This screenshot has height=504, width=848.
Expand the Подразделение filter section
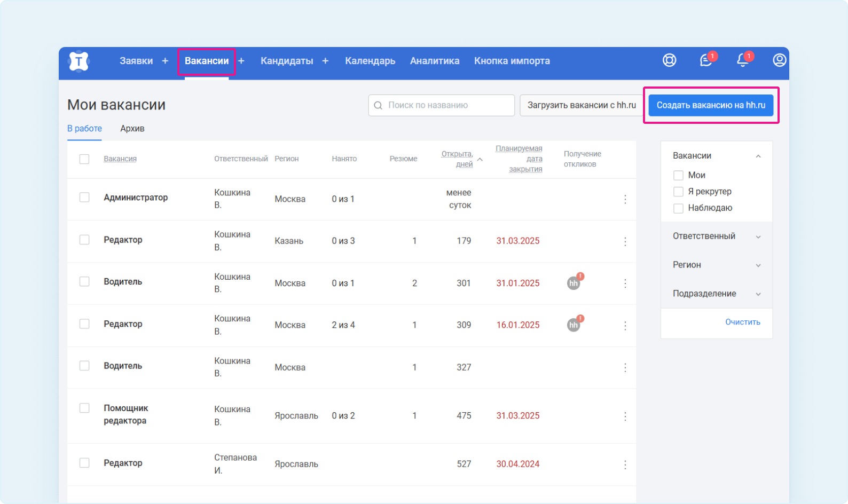tap(716, 294)
